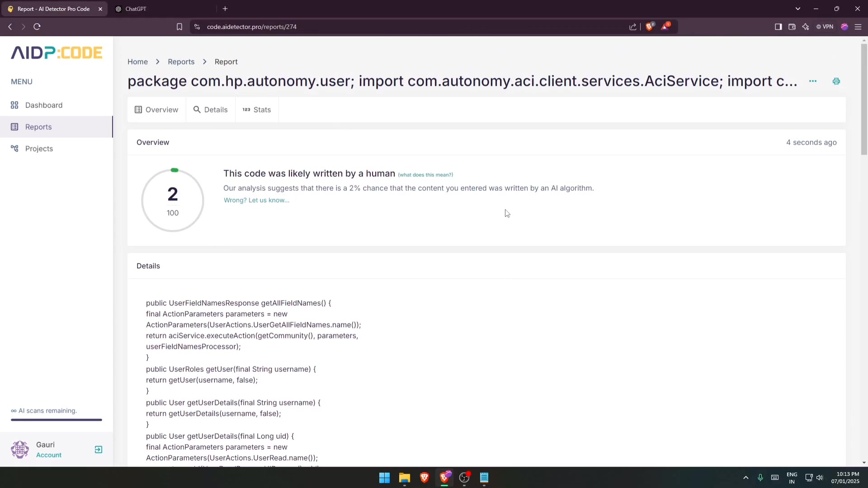This screenshot has height=488, width=868.
Task: Click the browser forward arrow
Action: coord(24,27)
